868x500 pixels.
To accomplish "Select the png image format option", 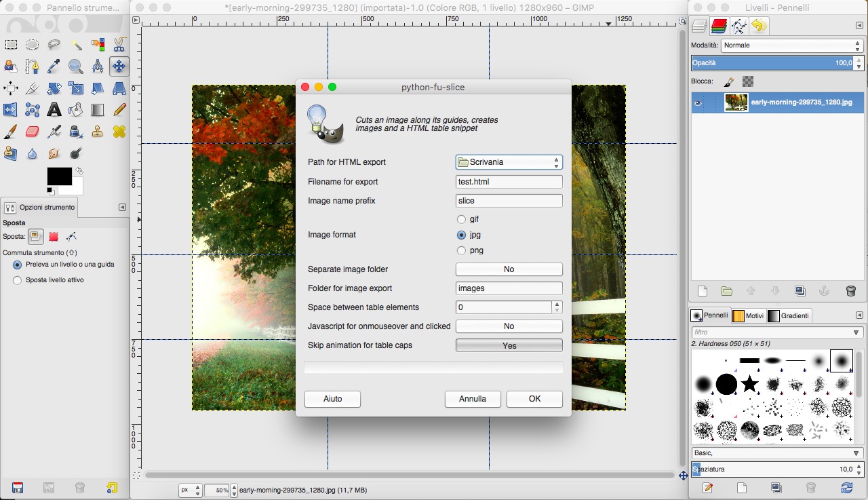I will tap(462, 250).
